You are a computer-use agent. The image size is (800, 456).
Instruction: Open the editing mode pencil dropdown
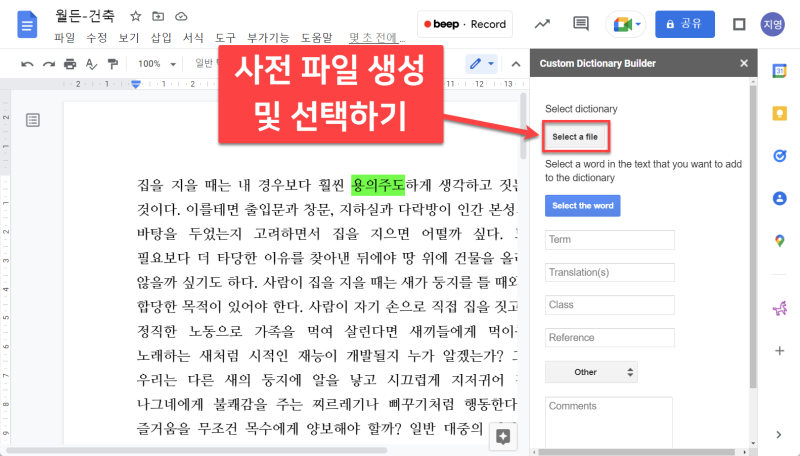tap(481, 64)
